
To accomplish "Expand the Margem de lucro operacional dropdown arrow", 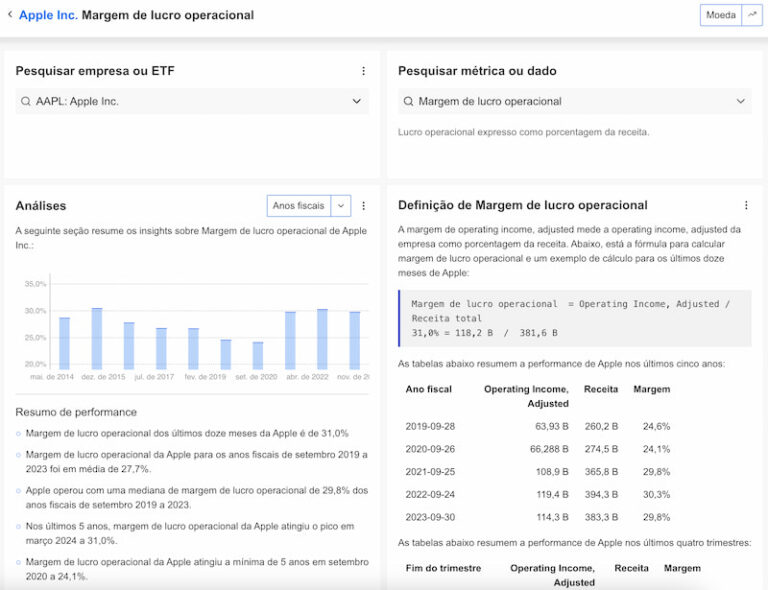I will [x=740, y=101].
